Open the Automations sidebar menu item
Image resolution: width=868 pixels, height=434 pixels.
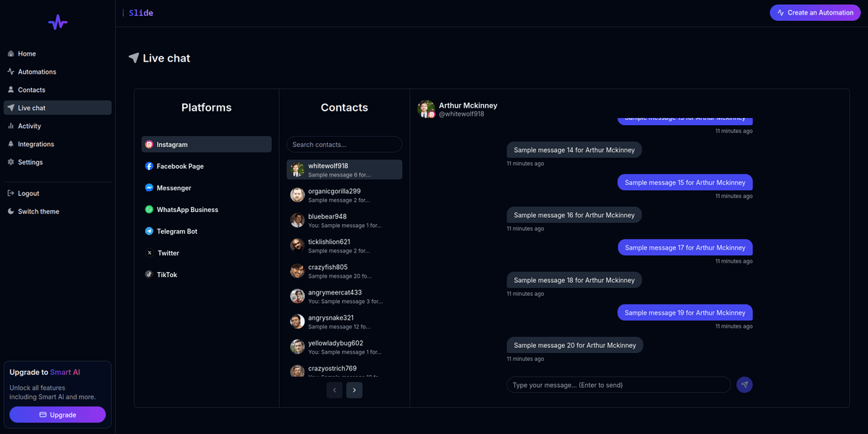(37, 72)
